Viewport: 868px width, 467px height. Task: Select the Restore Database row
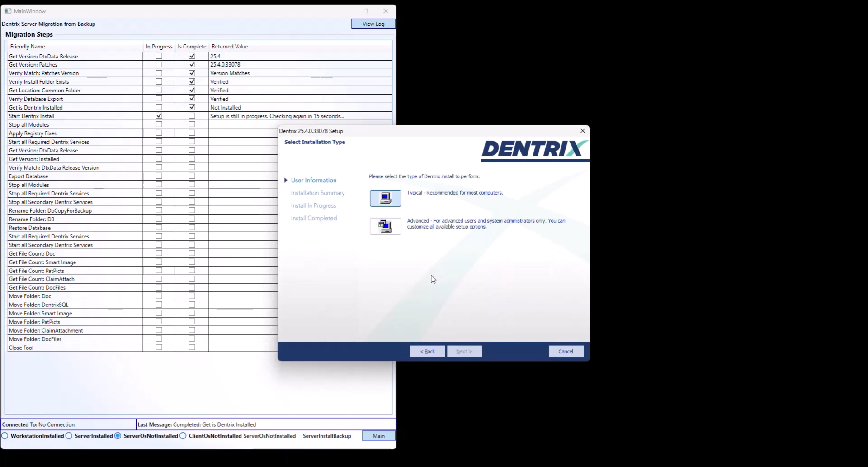click(x=30, y=228)
